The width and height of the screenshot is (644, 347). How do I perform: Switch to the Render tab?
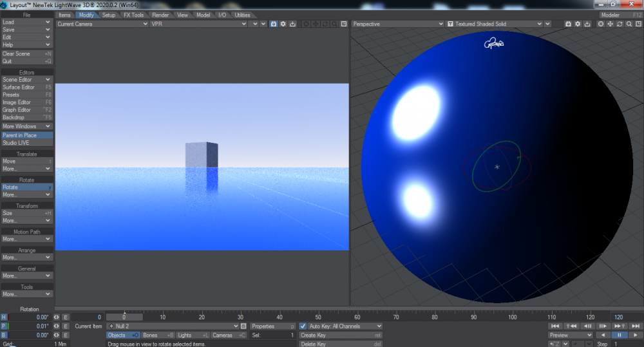(x=160, y=15)
